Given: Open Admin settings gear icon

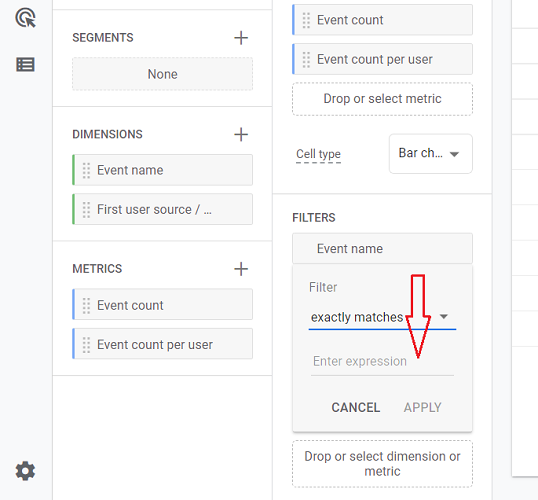Looking at the screenshot, I should click(x=25, y=471).
